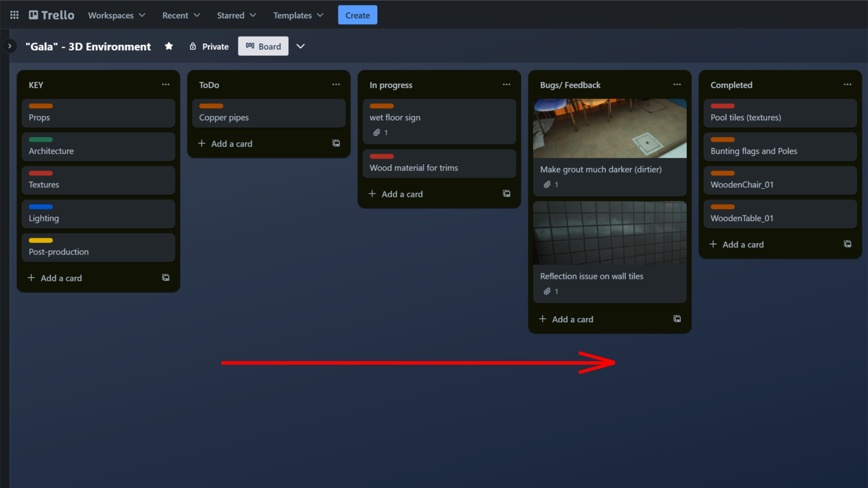Click create-from-template icon in ToDo list
Viewport: 868px width, 488px height.
[x=336, y=143]
